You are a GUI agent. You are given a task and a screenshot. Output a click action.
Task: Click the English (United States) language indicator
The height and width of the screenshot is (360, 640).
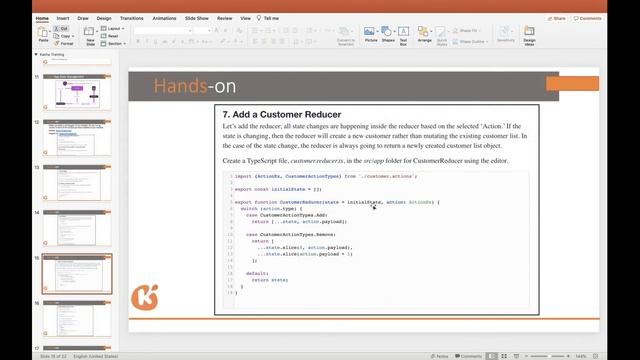click(x=96, y=356)
